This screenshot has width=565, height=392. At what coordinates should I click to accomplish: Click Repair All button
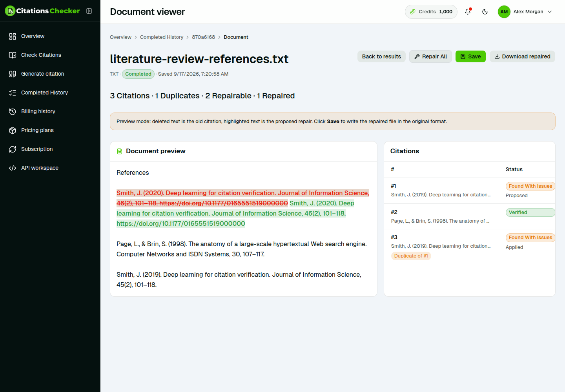coord(430,56)
